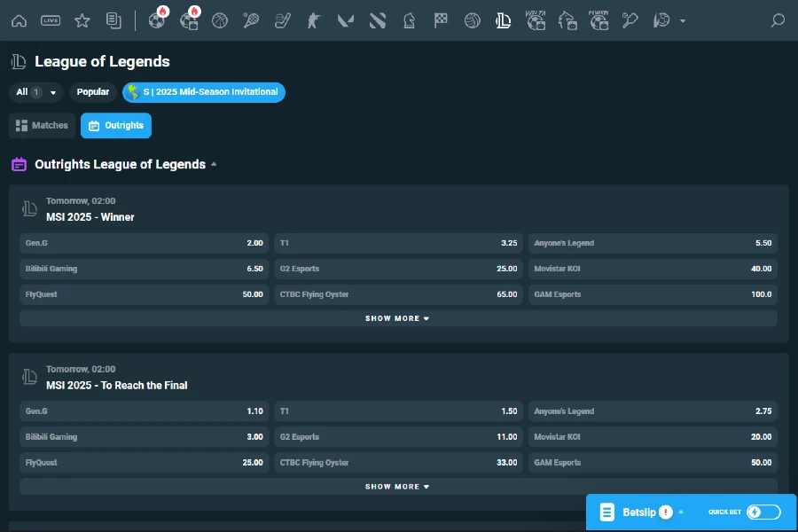This screenshot has height=532, width=798.
Task: Open the favorites star in the top bar
Action: (82, 20)
